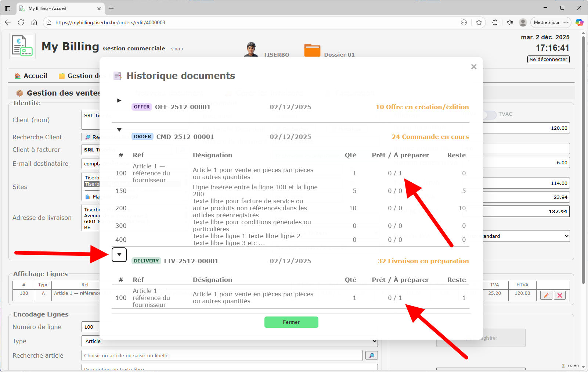Viewport: 588px width, 372px height.
Task: Open the Accueil menu item
Action: (31, 76)
